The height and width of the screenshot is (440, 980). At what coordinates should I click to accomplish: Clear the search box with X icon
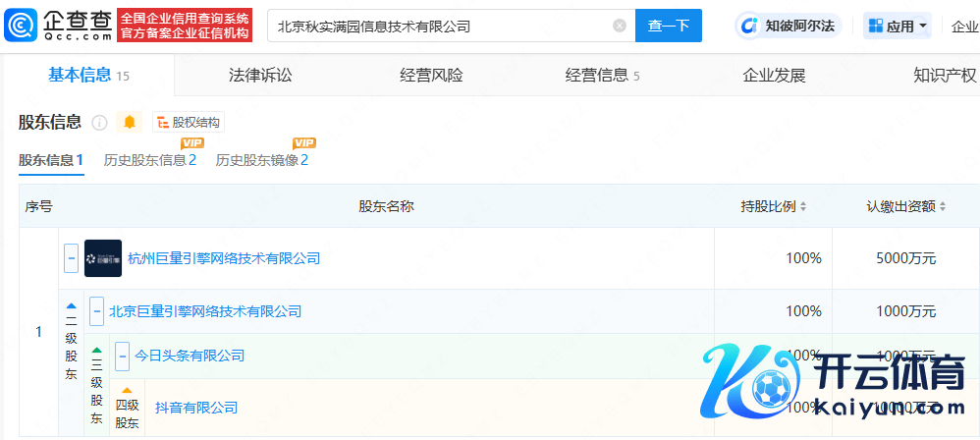[619, 27]
